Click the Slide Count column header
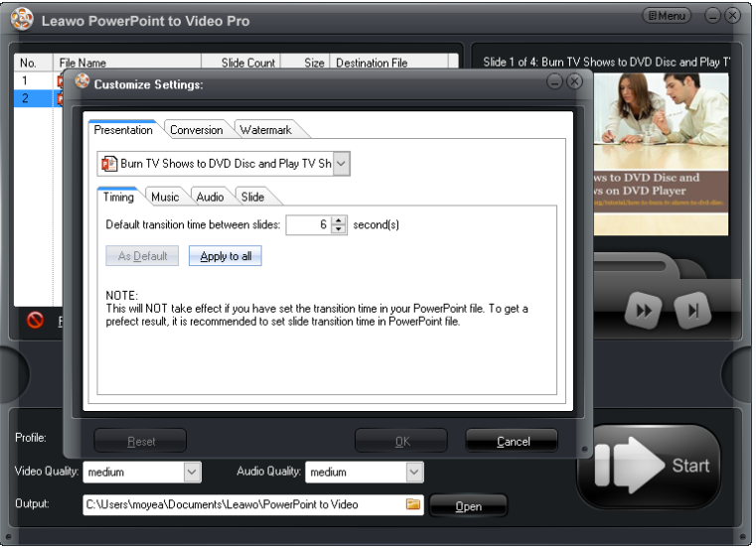The height and width of the screenshot is (550, 756). point(241,63)
